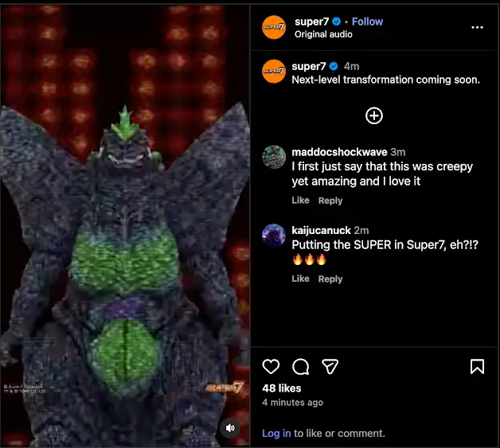Image resolution: width=500 pixels, height=448 pixels.
Task: Save post with bookmark icon
Action: point(477,366)
